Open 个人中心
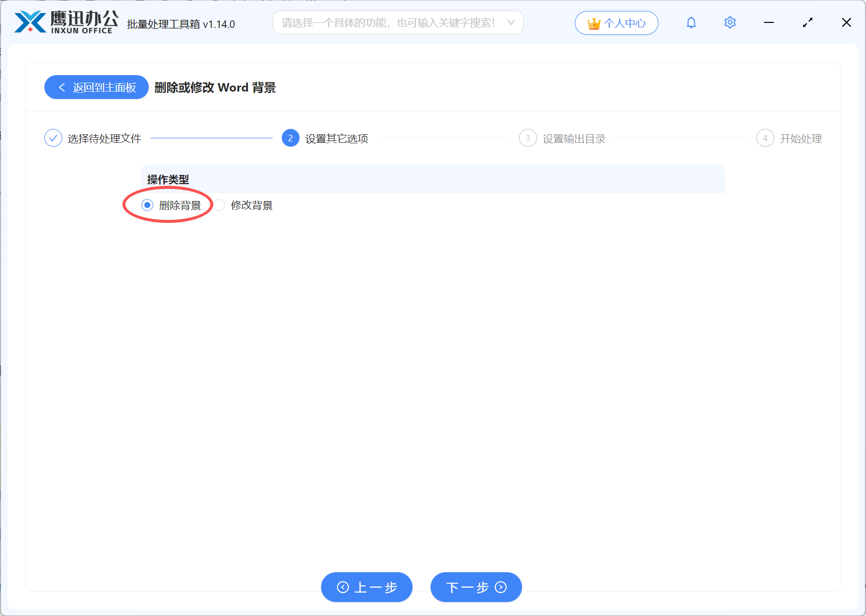Viewport: 866px width, 616px height. coord(616,22)
